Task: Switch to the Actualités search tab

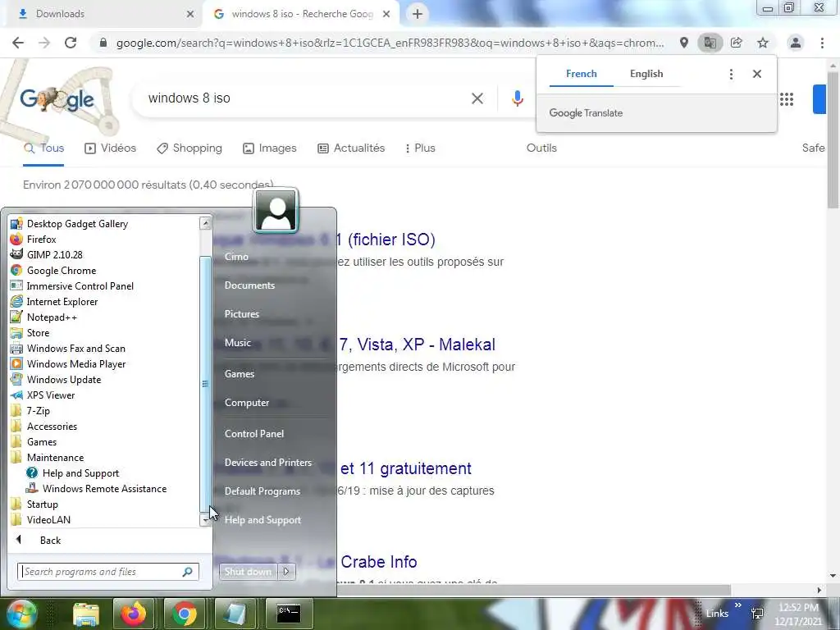Action: (x=351, y=148)
